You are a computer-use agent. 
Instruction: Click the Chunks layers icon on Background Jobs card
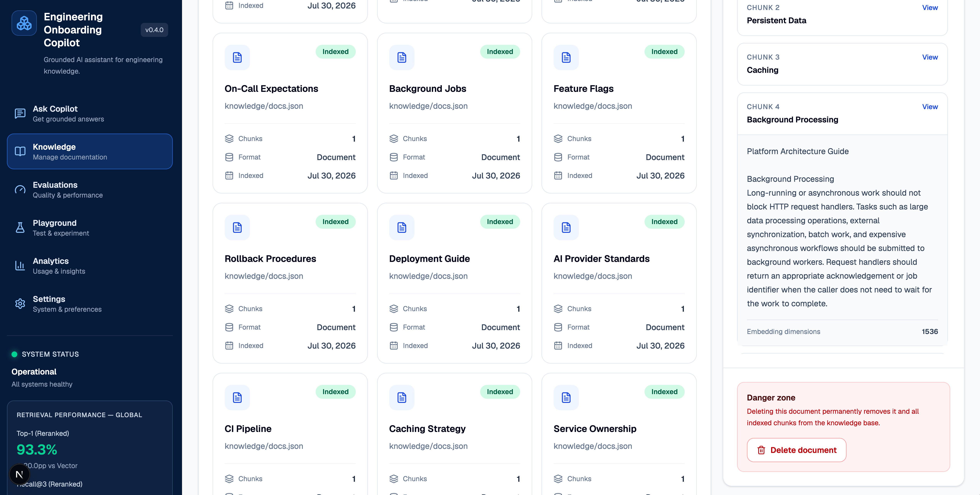pyautogui.click(x=394, y=139)
